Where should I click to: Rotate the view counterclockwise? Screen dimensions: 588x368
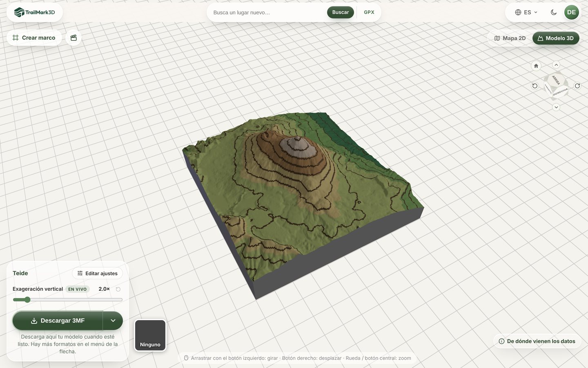535,86
